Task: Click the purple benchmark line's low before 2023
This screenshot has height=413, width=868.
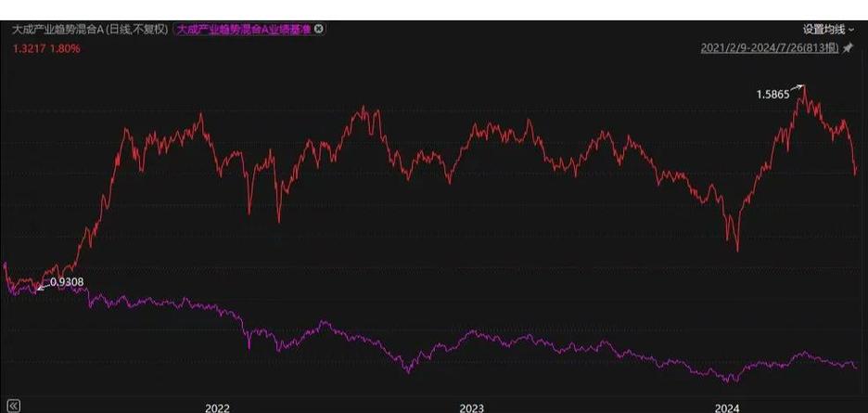Action: (408, 372)
